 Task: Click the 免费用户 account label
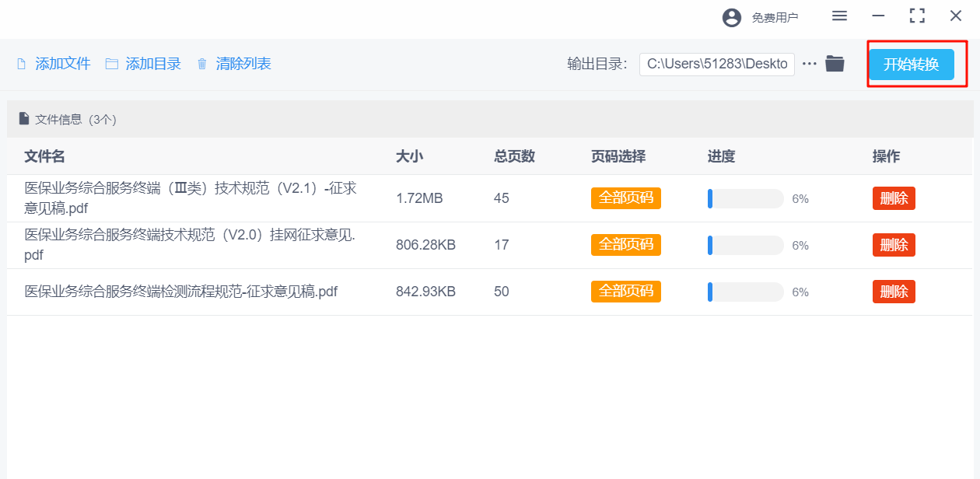[x=775, y=17]
